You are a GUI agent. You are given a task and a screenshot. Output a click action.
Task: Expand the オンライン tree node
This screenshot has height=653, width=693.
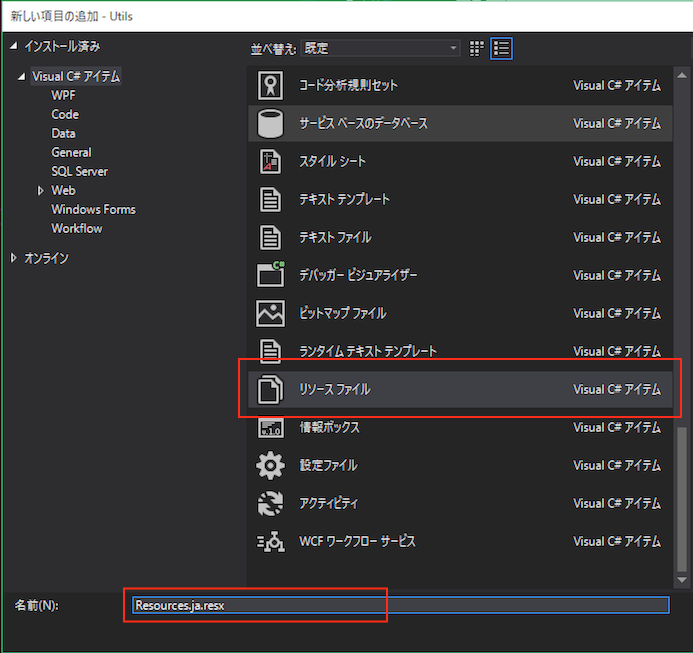tap(14, 258)
